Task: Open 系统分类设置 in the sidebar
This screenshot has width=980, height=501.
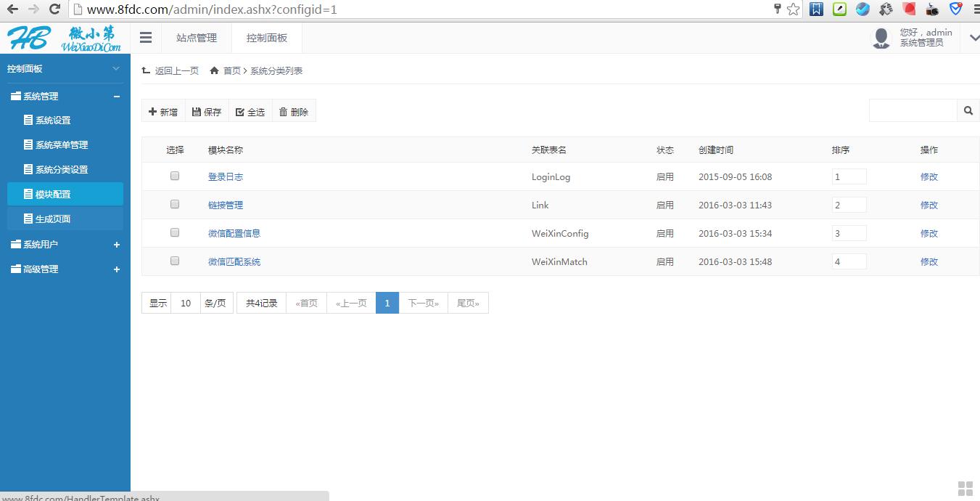Action: [x=62, y=170]
